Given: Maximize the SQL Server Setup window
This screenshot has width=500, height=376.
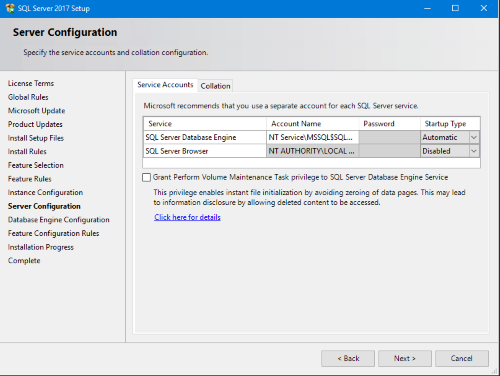Looking at the screenshot, I should (x=455, y=8).
